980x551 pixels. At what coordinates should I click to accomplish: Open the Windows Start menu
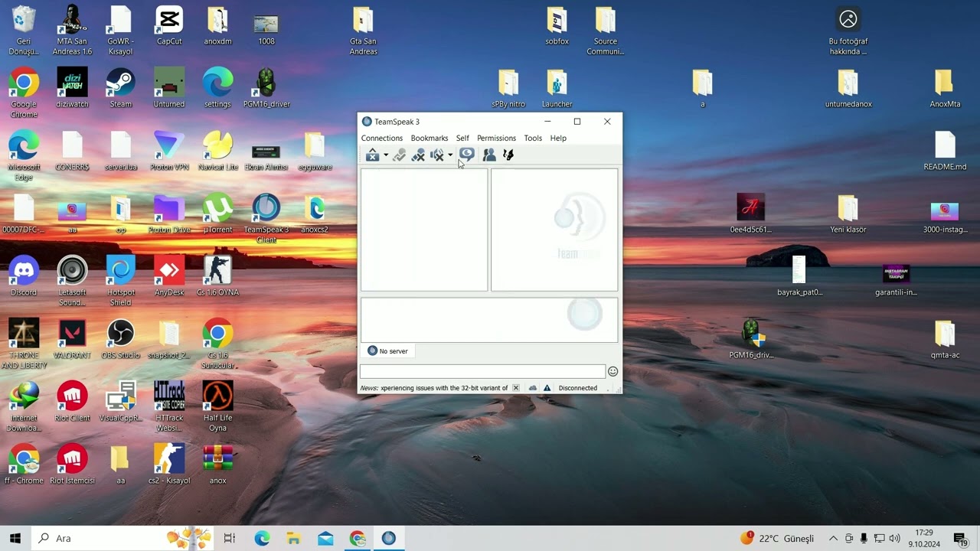pos(15,538)
